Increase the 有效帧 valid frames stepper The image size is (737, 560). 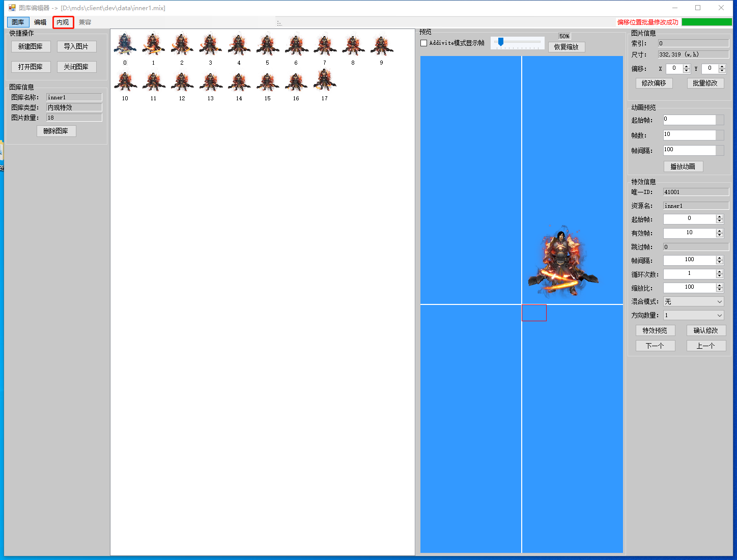coord(719,231)
